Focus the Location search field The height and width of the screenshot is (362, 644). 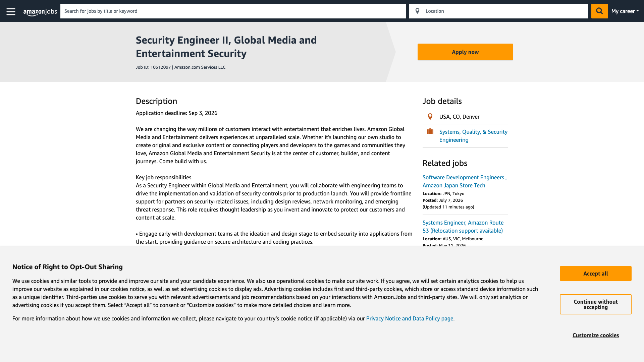tap(498, 11)
